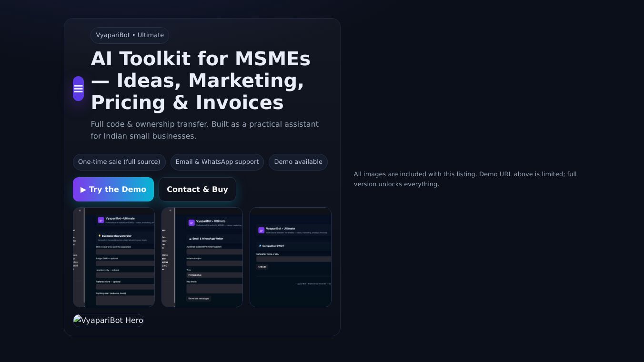
Task: Select the One-time sale (full source) chip
Action: tap(119, 162)
